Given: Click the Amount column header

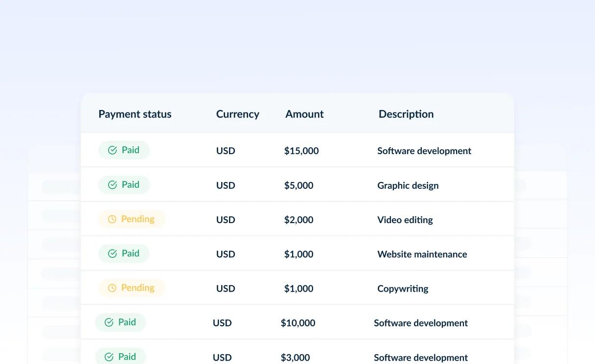Looking at the screenshot, I should pos(304,114).
